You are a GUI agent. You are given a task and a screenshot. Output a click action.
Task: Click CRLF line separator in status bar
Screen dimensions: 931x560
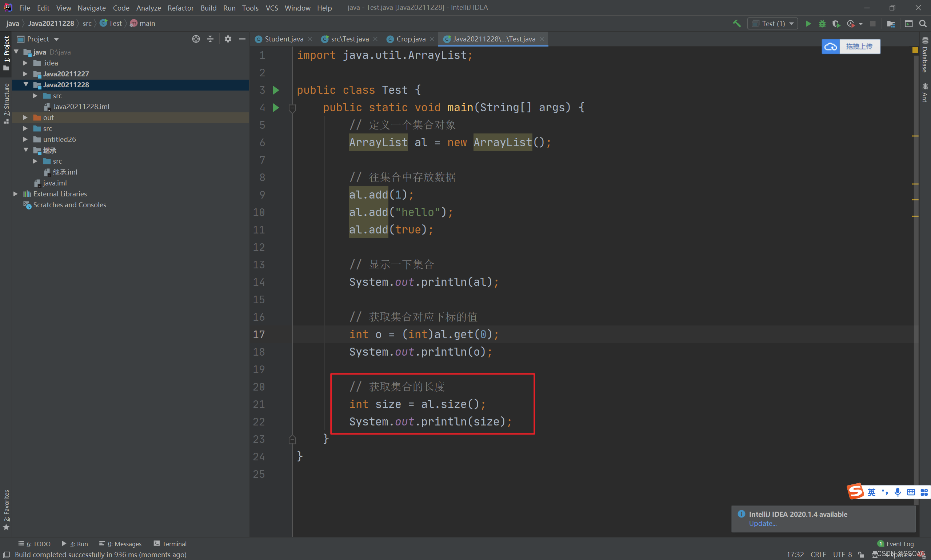818,554
